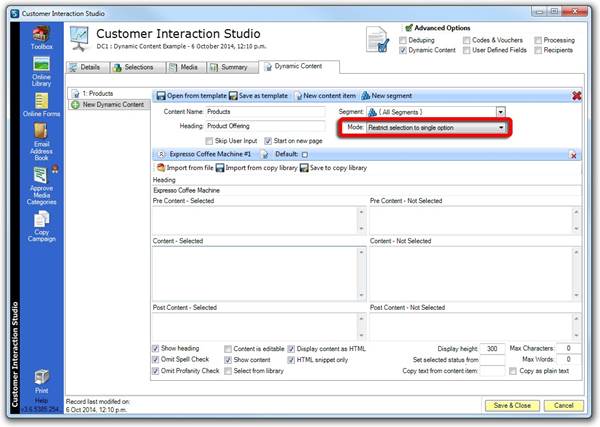600x427 pixels.
Task: Switch to the Selections tab
Action: point(138,67)
